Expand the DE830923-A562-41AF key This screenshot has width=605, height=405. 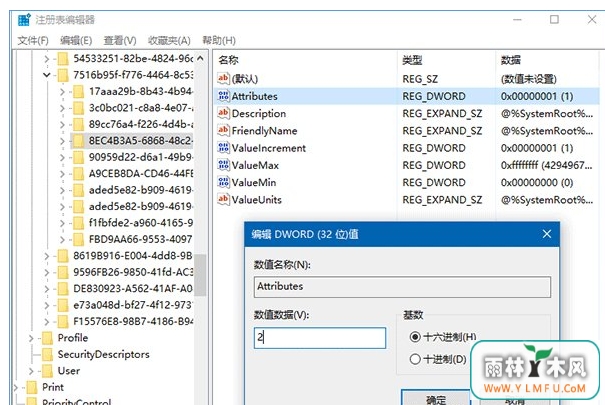(47, 289)
